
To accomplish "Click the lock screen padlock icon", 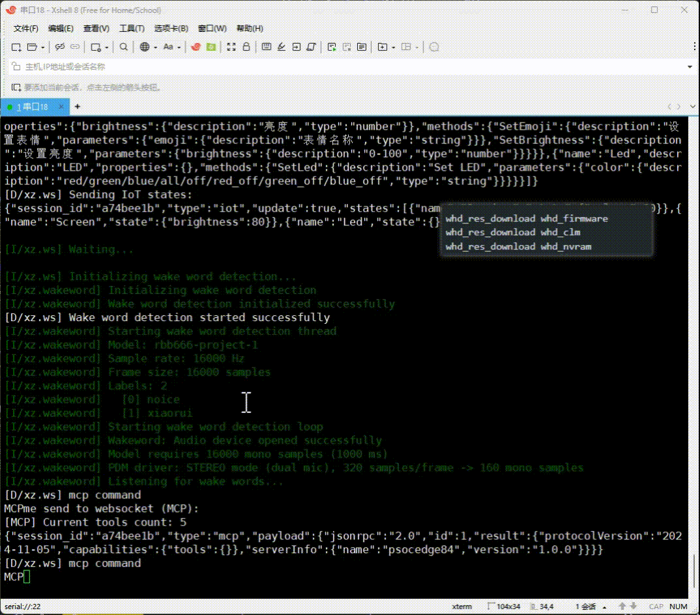I will point(246,47).
